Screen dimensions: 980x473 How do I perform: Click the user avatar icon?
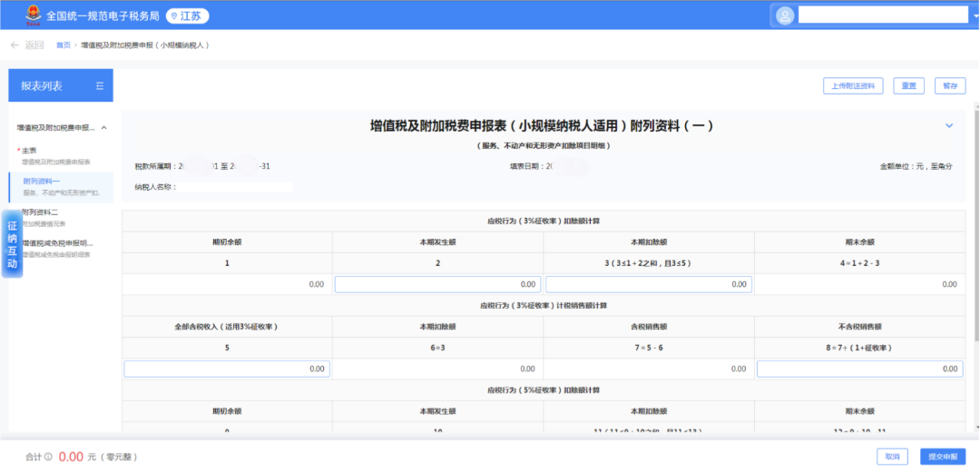click(785, 15)
